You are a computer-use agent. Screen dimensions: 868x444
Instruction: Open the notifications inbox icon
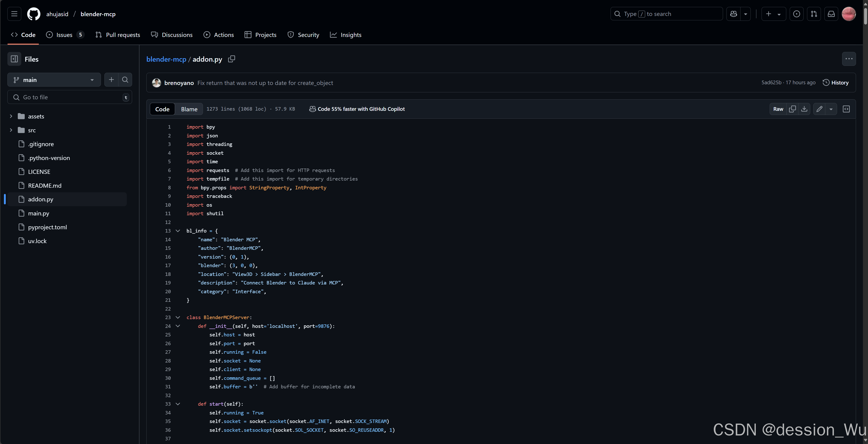831,14
